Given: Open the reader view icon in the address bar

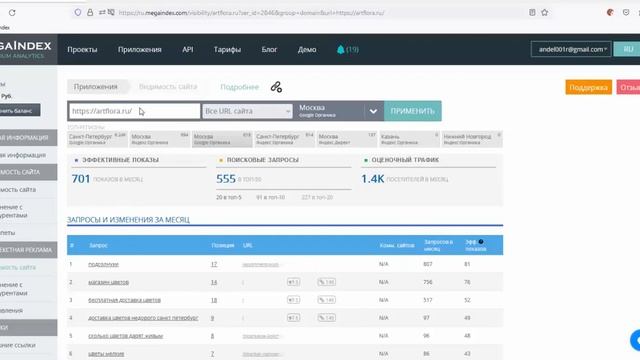Looking at the screenshot, I should click(x=532, y=13).
